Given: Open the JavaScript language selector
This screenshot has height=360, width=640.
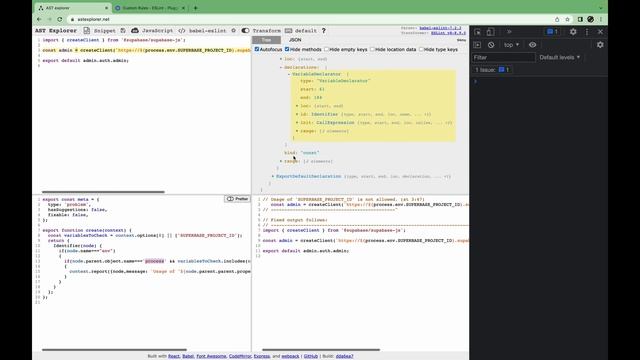Looking at the screenshot, I should (152, 31).
